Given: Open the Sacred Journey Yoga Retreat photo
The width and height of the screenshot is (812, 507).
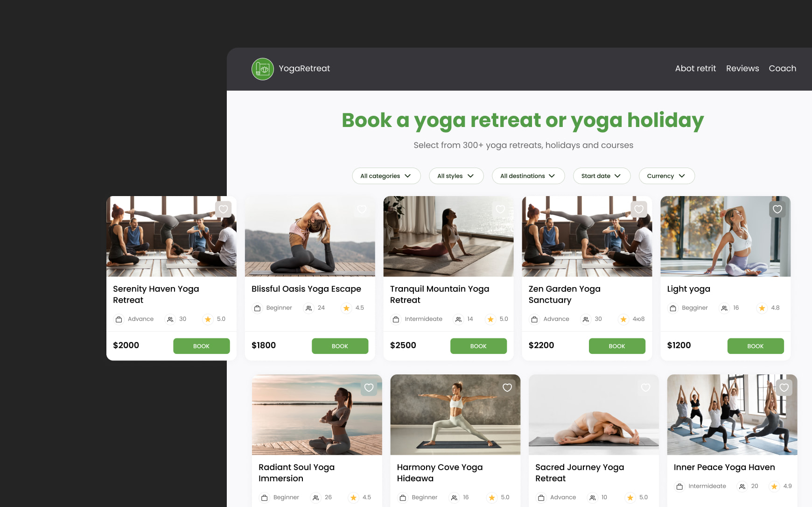Looking at the screenshot, I should [x=594, y=415].
